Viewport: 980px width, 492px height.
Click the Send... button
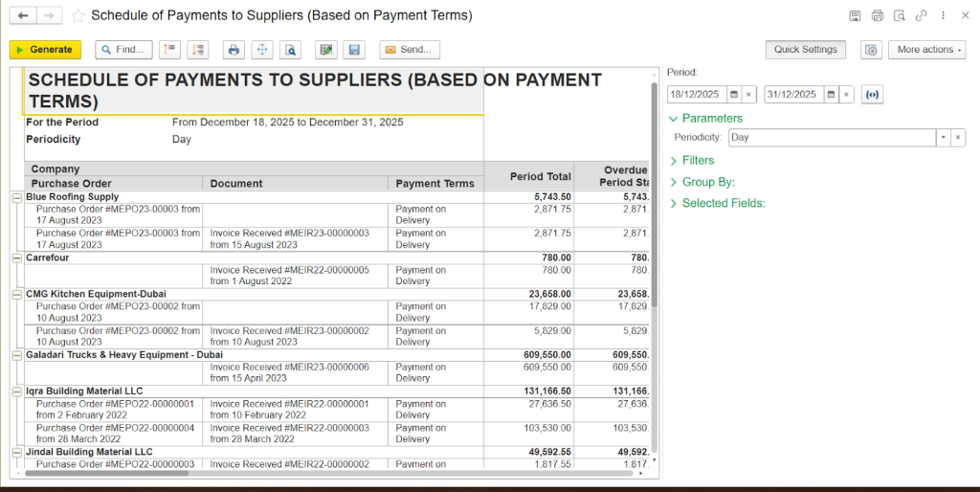point(410,50)
